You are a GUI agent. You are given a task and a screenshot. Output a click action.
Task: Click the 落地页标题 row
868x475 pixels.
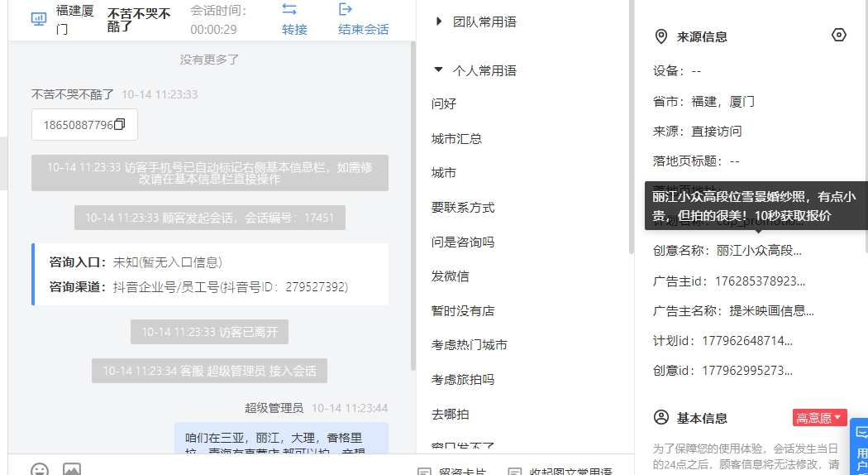[x=696, y=161]
